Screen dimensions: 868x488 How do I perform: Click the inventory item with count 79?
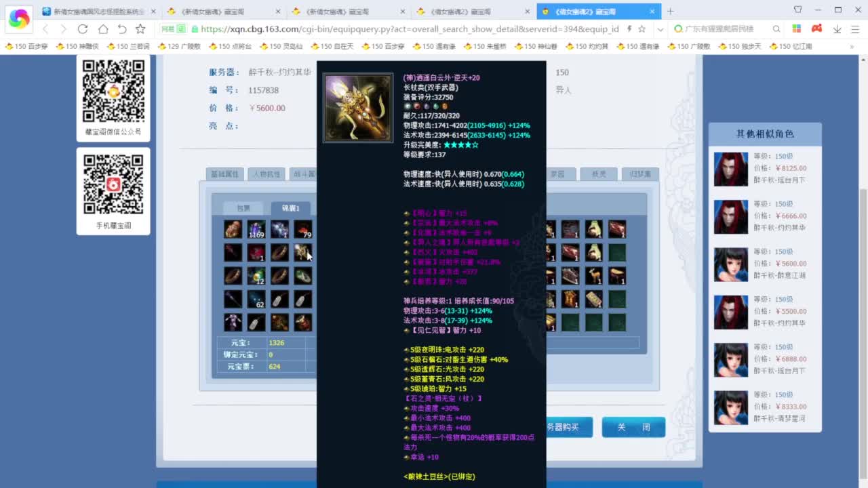[303, 229]
